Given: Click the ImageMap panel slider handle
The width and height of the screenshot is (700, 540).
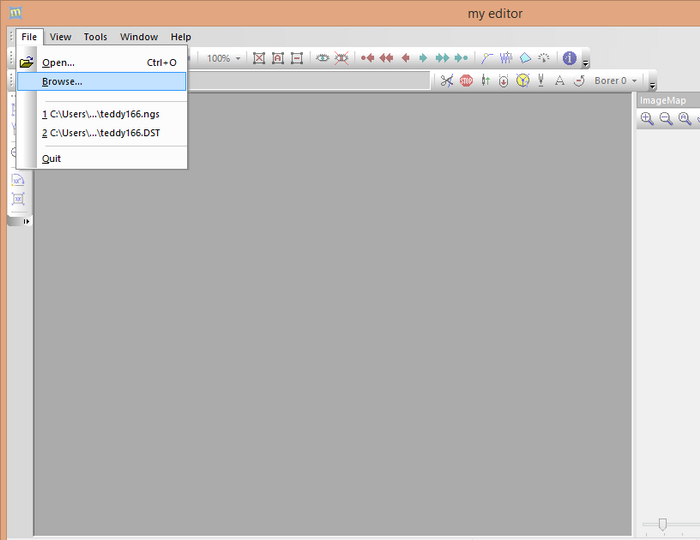Looking at the screenshot, I should [x=662, y=524].
